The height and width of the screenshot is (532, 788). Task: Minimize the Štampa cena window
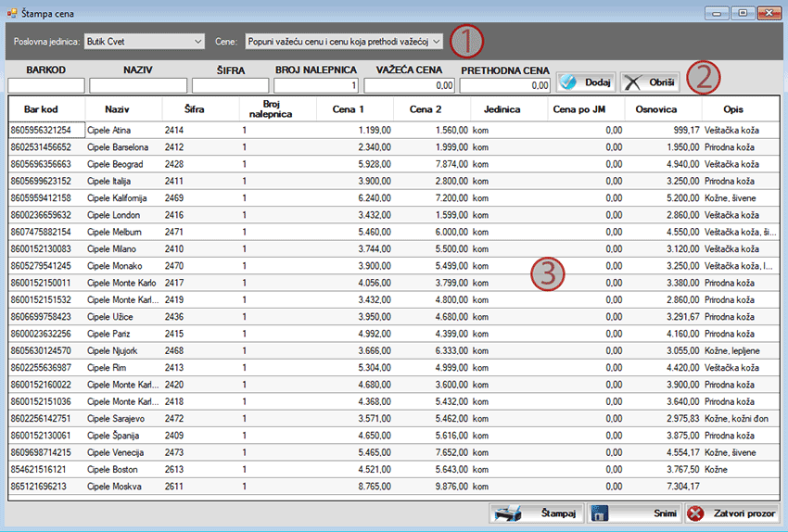click(718, 13)
